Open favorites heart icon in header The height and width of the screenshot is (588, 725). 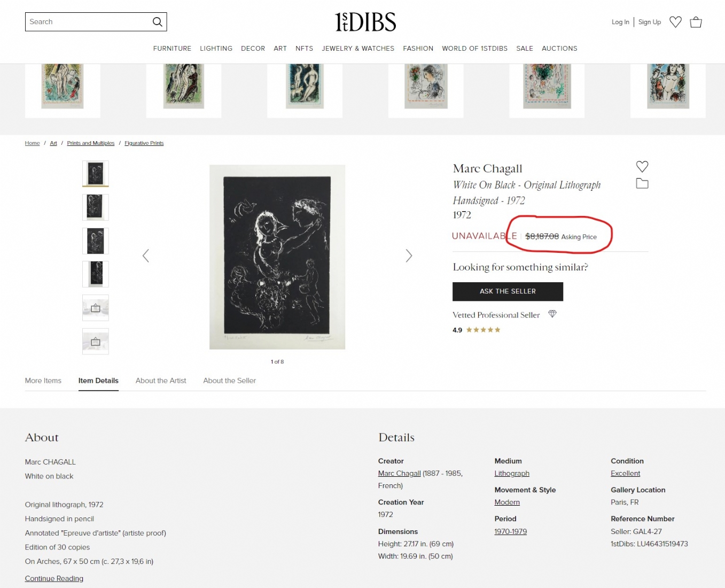(675, 22)
